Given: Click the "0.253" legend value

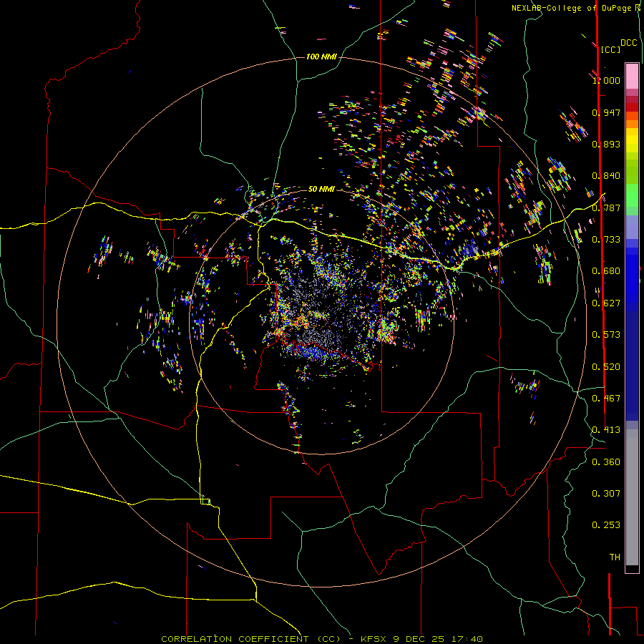Looking at the screenshot, I should 606,525.
